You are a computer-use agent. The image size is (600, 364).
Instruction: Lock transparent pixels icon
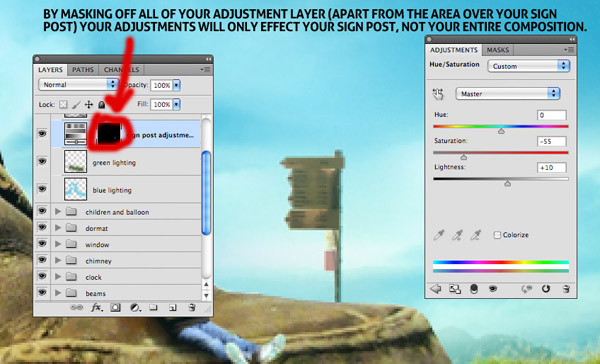(63, 104)
